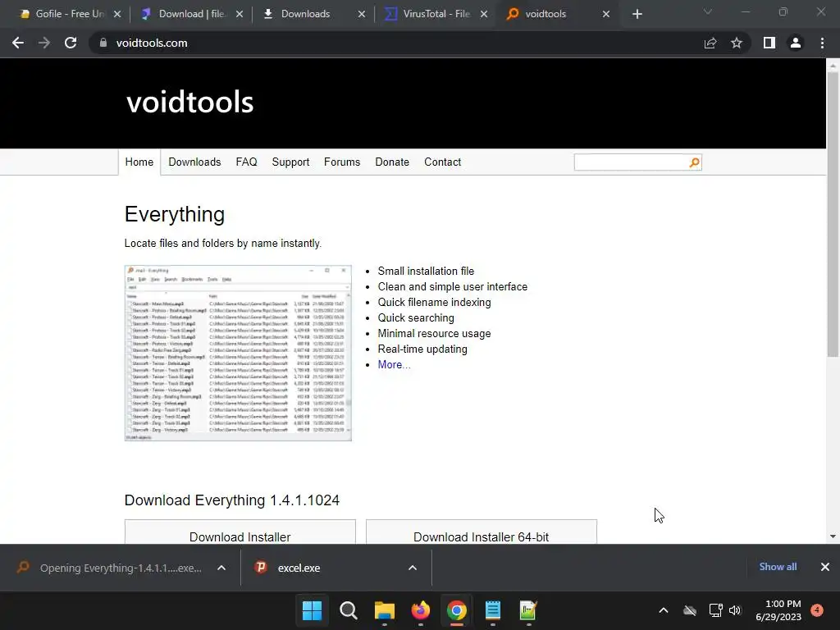Image resolution: width=840 pixels, height=630 pixels.
Task: Click the cloud sync tray icon
Action: (x=690, y=610)
